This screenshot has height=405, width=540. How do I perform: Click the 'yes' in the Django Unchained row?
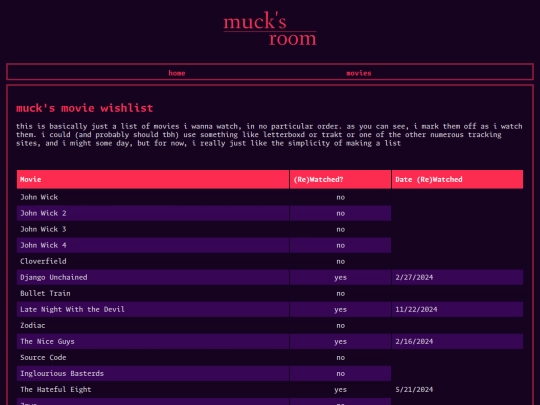(x=341, y=278)
